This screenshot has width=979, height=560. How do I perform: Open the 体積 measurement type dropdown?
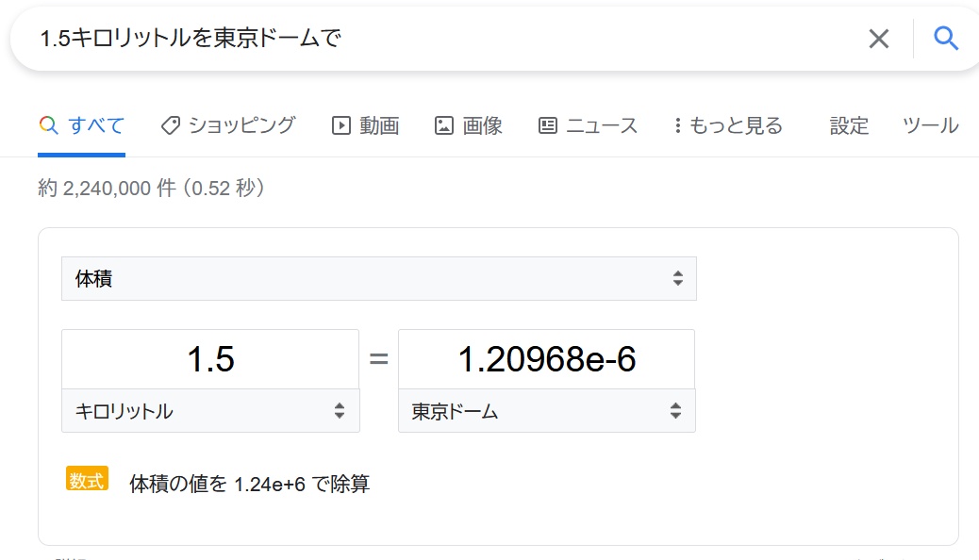pyautogui.click(x=379, y=278)
